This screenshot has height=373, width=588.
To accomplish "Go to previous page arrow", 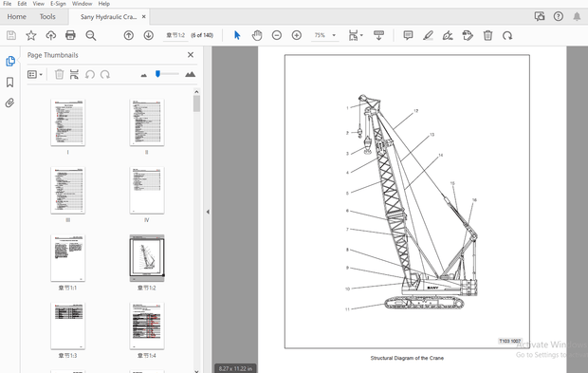I will point(129,35).
